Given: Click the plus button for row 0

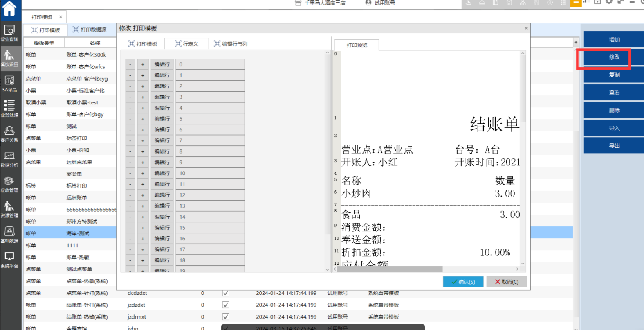Looking at the screenshot, I should 143,64.
